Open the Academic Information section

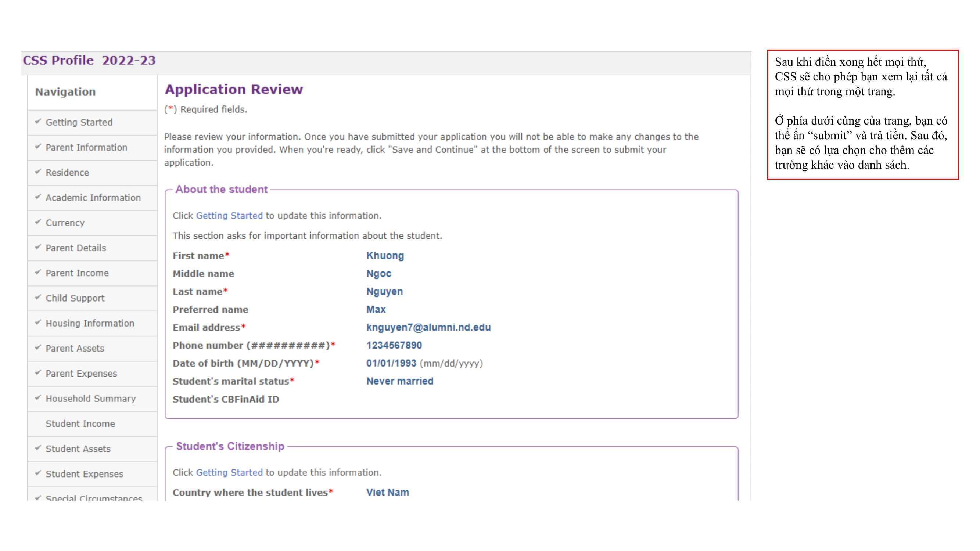tap(93, 197)
